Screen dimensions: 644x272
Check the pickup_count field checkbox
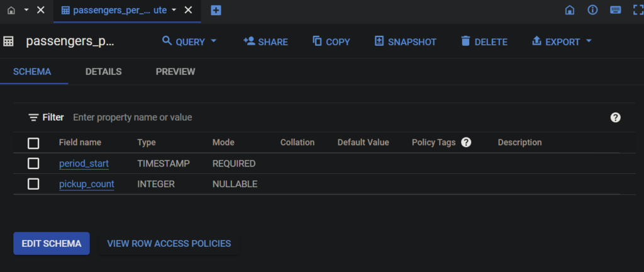(33, 184)
